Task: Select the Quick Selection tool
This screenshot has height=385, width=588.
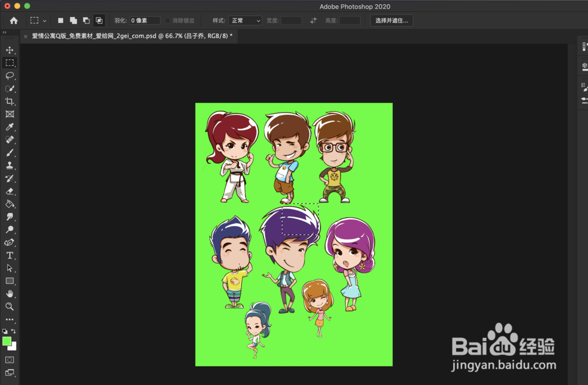Action: (x=9, y=89)
